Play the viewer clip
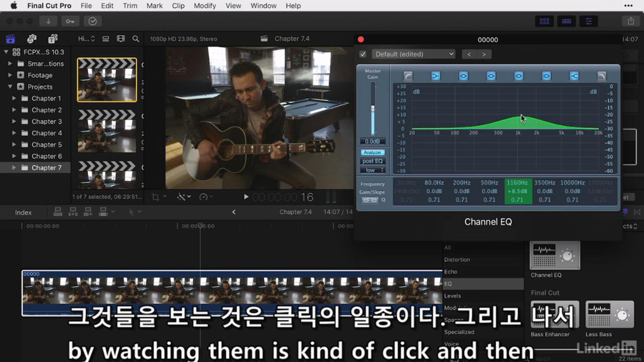Viewport: 644px width, 362px height. pyautogui.click(x=246, y=197)
